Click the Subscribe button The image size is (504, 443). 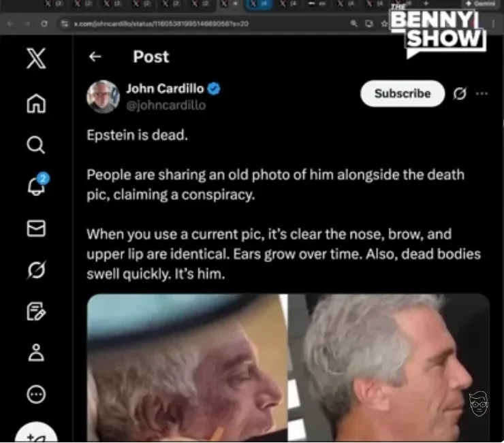(x=403, y=93)
